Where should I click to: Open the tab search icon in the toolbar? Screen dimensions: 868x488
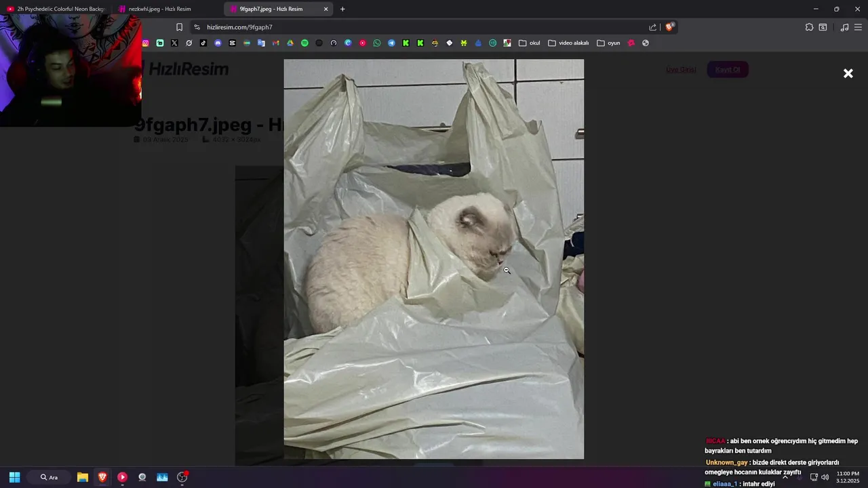823,27
